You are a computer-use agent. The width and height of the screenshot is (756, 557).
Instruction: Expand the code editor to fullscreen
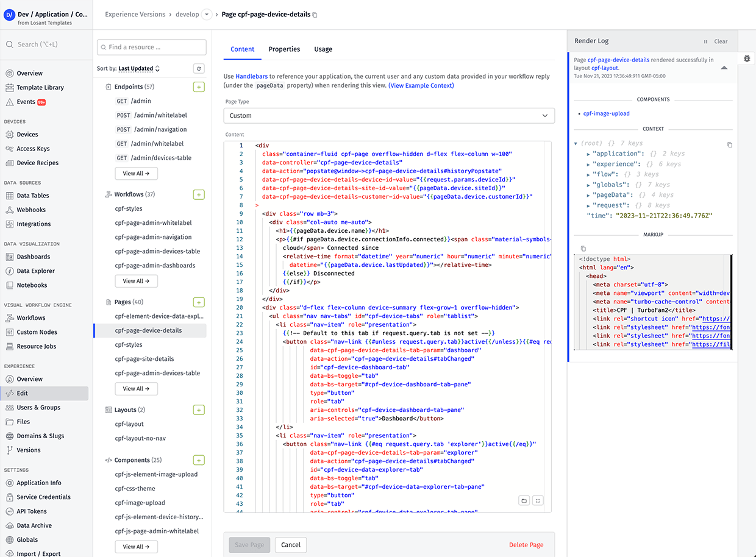[538, 500]
